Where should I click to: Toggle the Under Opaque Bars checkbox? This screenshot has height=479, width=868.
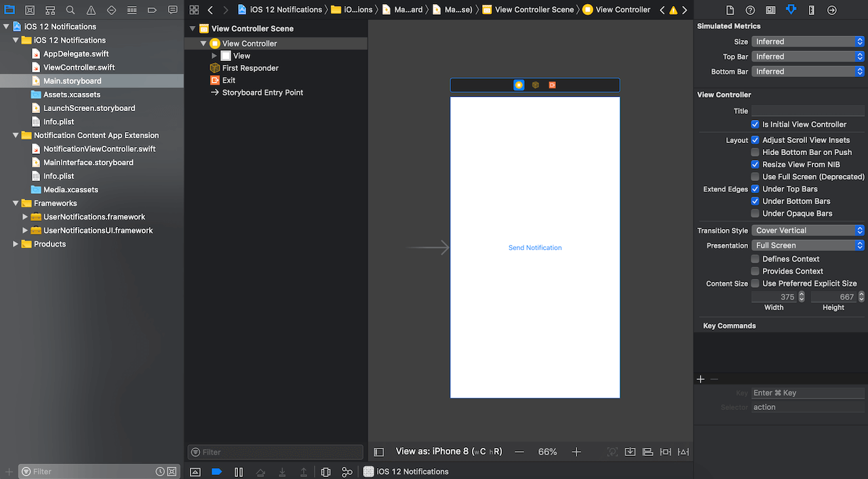755,213
